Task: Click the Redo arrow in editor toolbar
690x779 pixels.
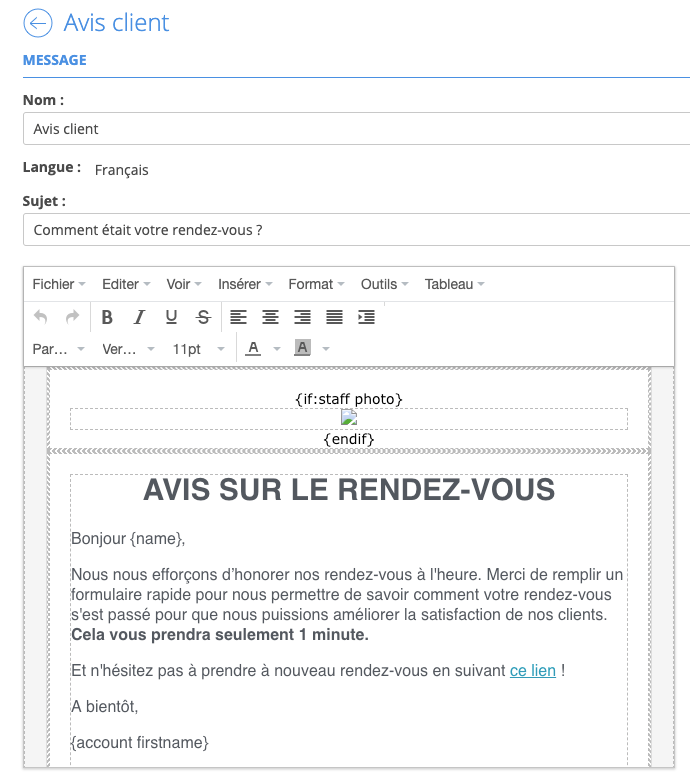Action: pos(73,317)
